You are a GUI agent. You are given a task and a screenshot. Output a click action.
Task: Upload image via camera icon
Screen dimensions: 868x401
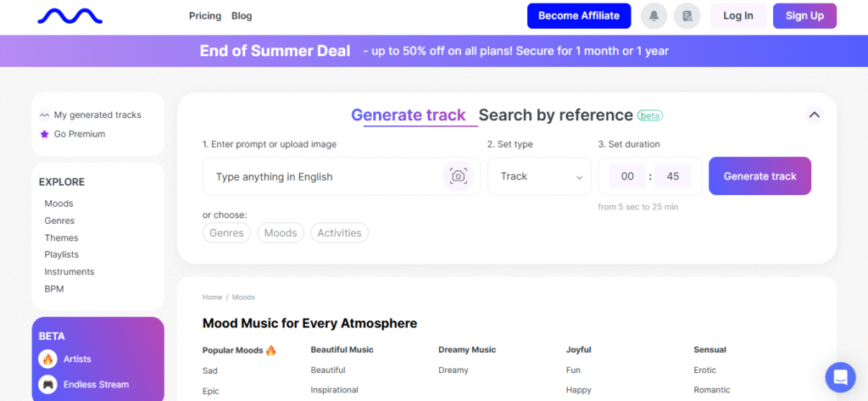pos(459,176)
